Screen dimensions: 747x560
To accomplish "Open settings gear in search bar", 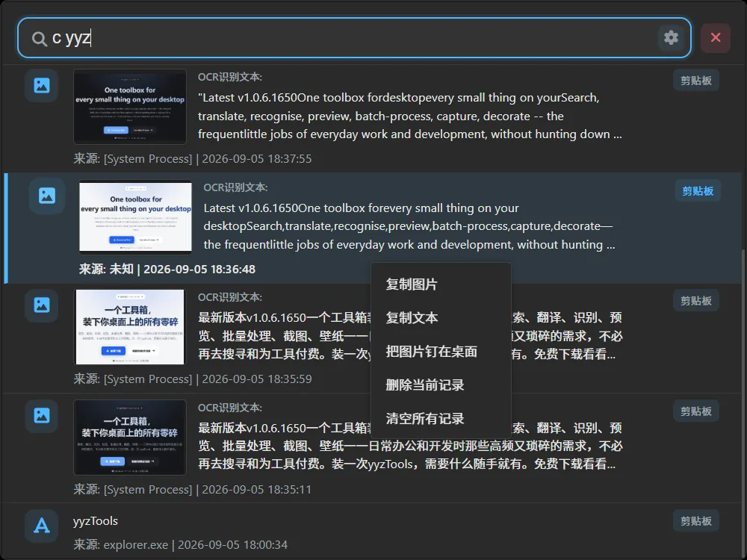I will point(671,37).
